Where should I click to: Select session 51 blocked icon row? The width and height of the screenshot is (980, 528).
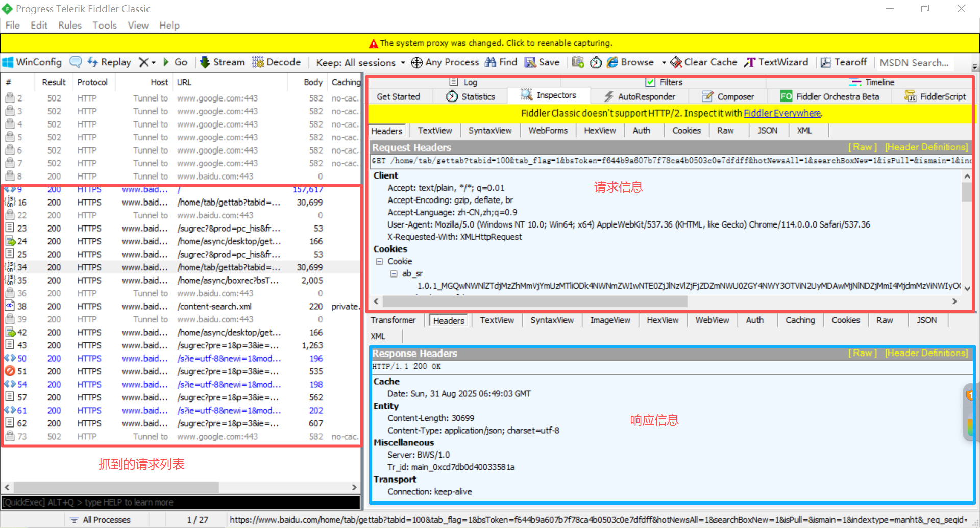[181, 371]
